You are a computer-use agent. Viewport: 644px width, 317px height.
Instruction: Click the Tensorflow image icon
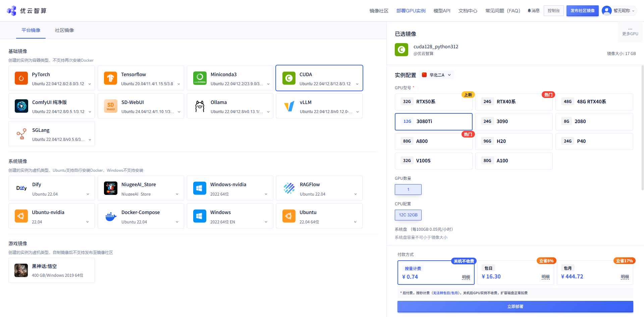point(110,78)
